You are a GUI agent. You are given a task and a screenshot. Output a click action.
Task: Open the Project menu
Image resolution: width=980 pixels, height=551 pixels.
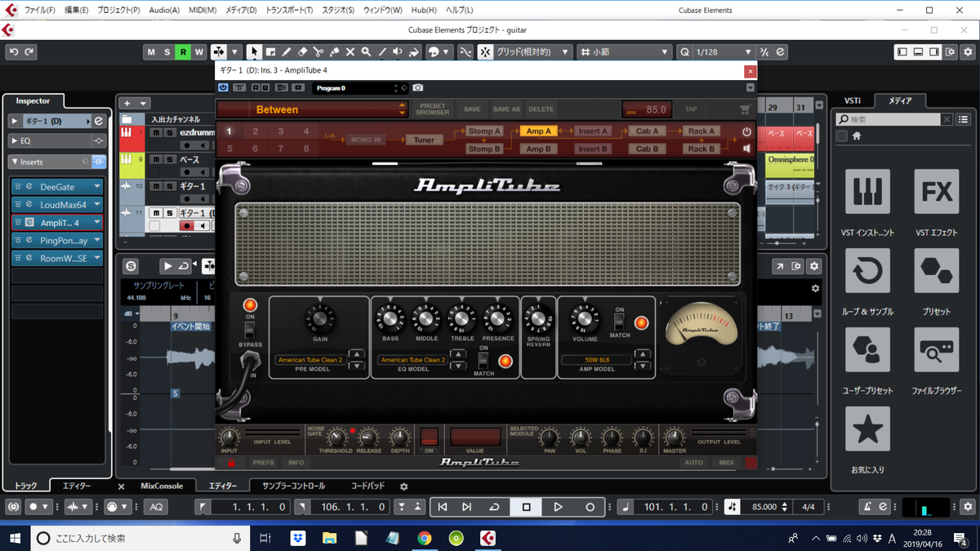tap(119, 10)
